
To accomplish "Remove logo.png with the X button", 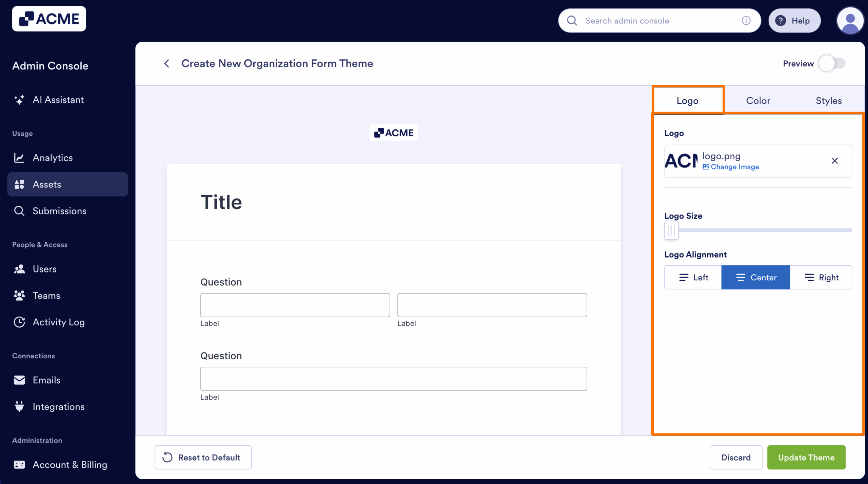I will coord(834,161).
